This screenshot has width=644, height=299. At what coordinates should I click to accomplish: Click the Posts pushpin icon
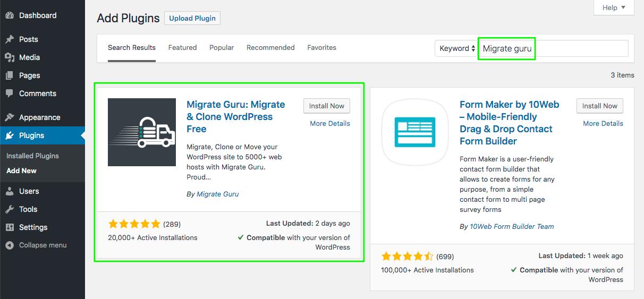[x=10, y=39]
